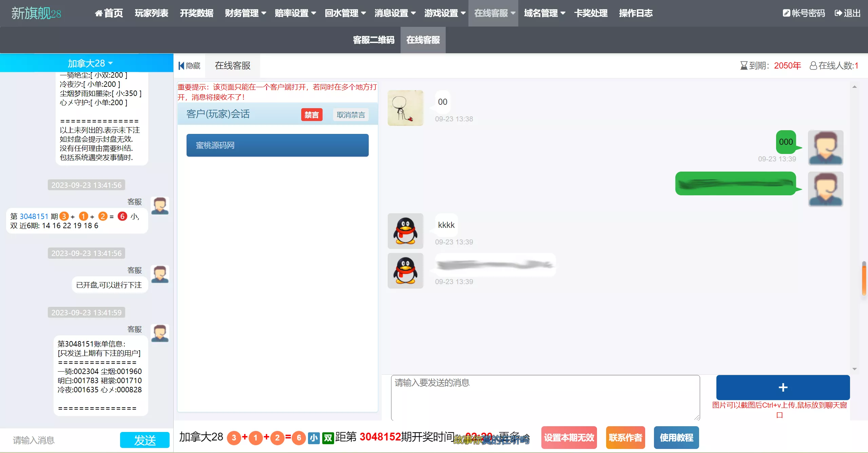
Task: Click the online users person icon
Action: pyautogui.click(x=813, y=65)
